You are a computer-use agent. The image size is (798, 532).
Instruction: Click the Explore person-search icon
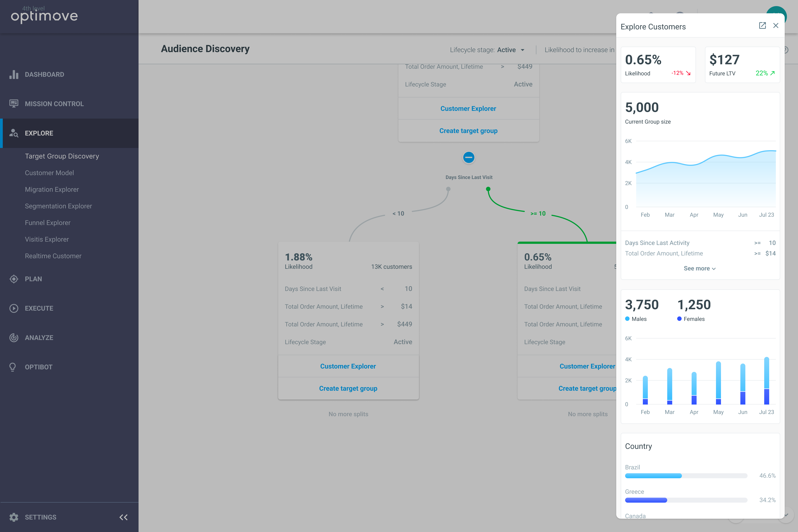(x=14, y=133)
